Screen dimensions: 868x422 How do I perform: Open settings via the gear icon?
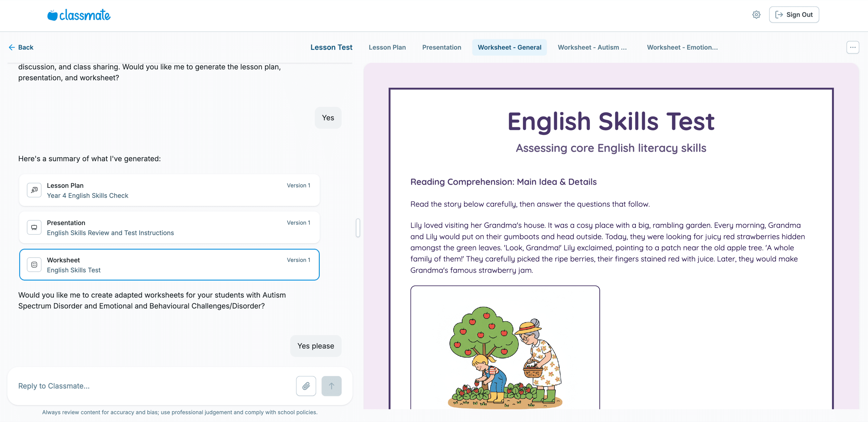[x=756, y=15]
